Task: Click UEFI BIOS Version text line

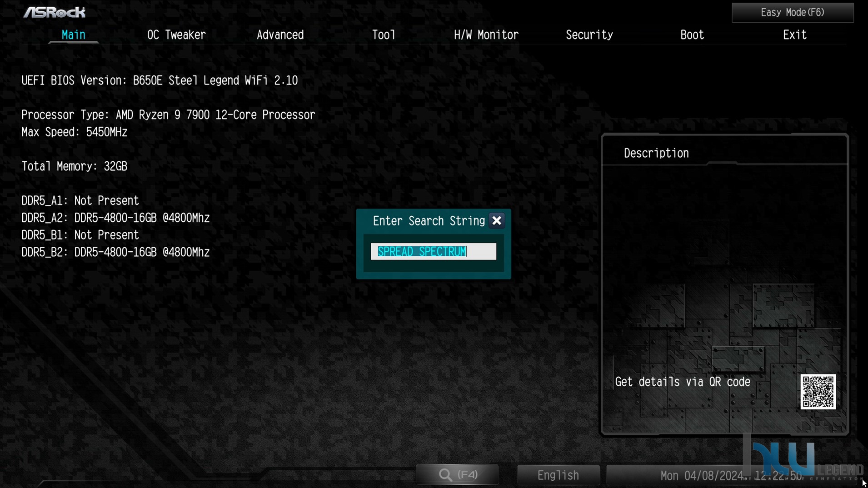Action: (160, 81)
